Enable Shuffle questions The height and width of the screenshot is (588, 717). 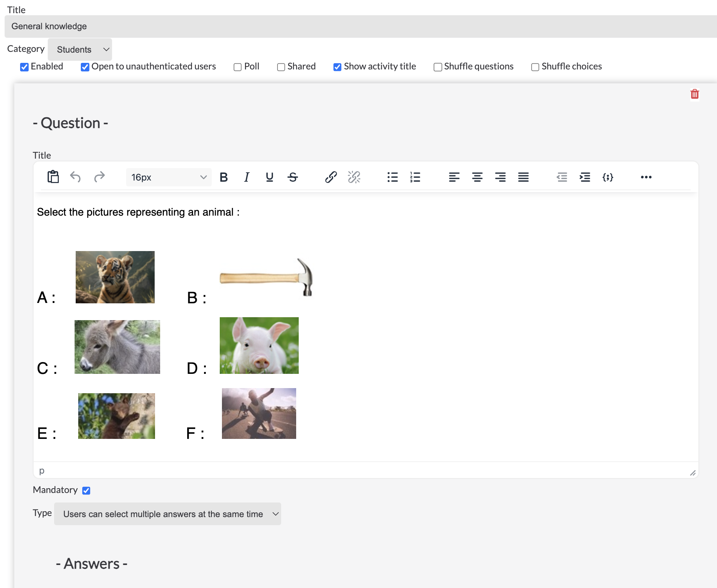tap(438, 67)
